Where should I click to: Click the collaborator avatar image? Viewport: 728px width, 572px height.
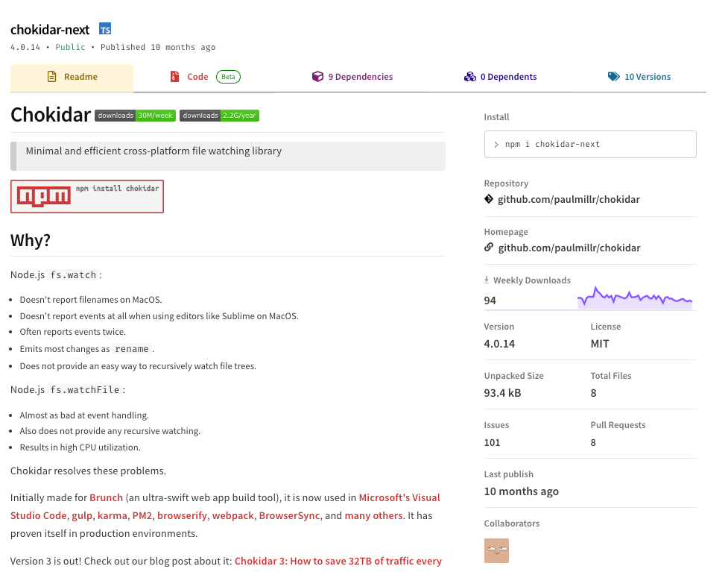[x=496, y=550]
